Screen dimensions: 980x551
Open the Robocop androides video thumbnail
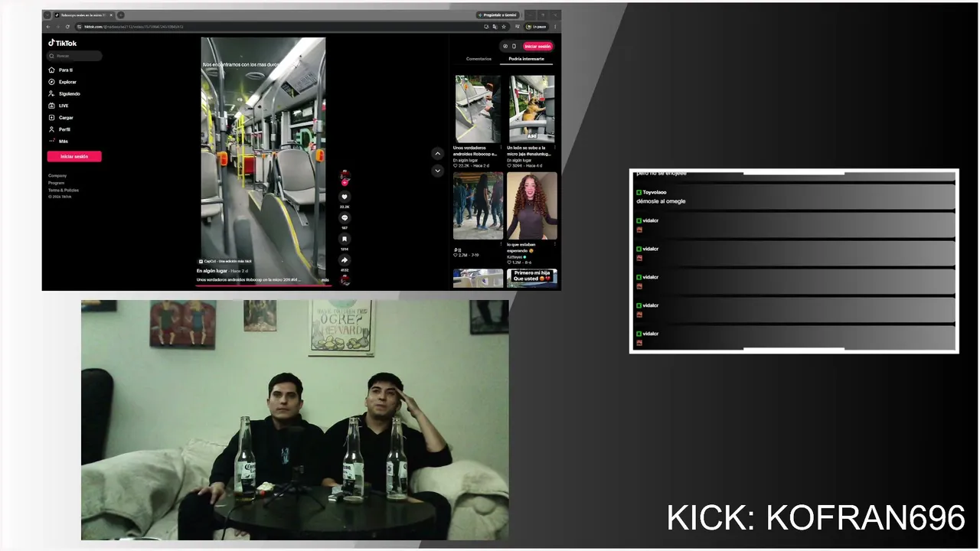(x=476, y=109)
